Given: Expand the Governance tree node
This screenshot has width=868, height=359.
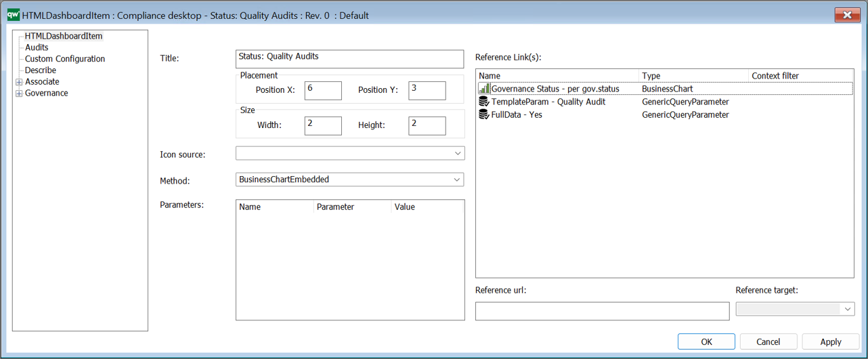Looking at the screenshot, I should (x=19, y=93).
